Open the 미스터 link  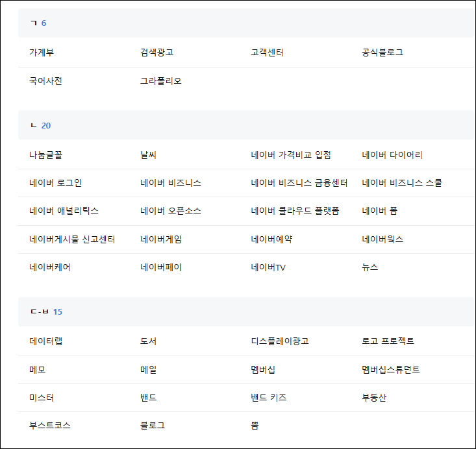(x=42, y=398)
